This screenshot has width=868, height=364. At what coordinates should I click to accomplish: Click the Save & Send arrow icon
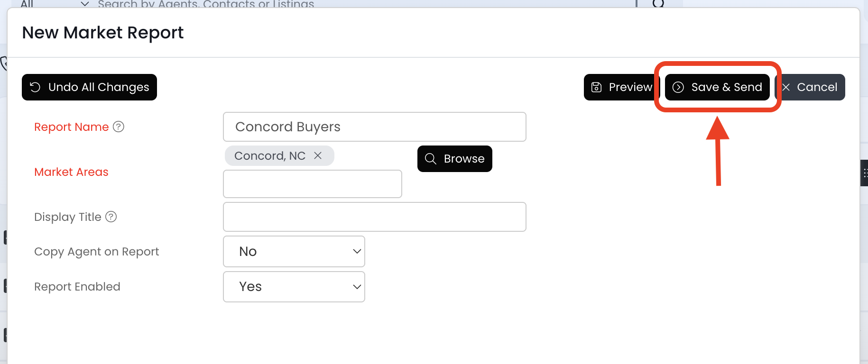(678, 87)
